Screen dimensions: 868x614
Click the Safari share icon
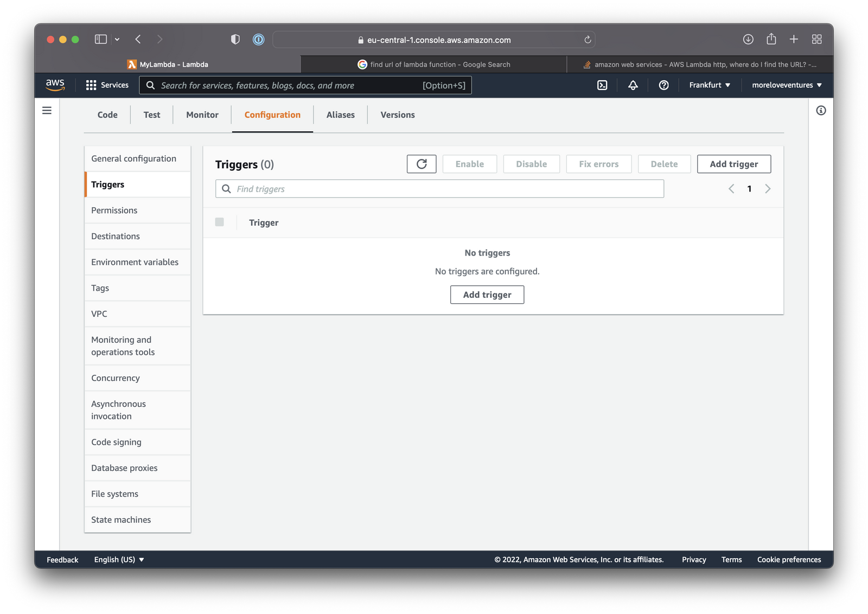click(x=771, y=39)
